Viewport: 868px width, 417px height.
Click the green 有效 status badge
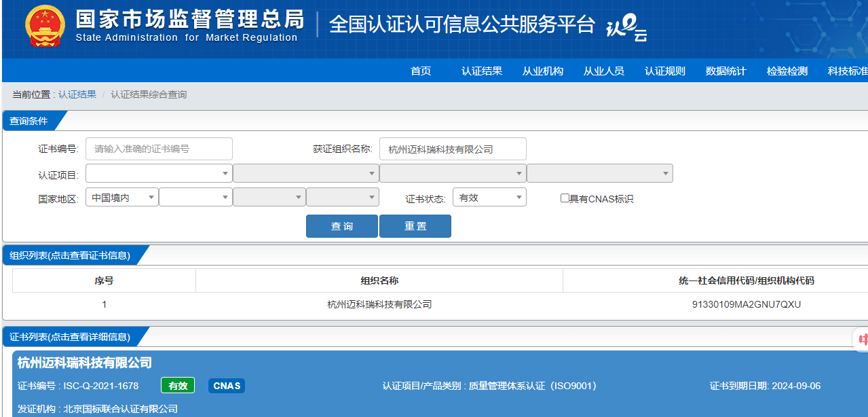coord(178,386)
